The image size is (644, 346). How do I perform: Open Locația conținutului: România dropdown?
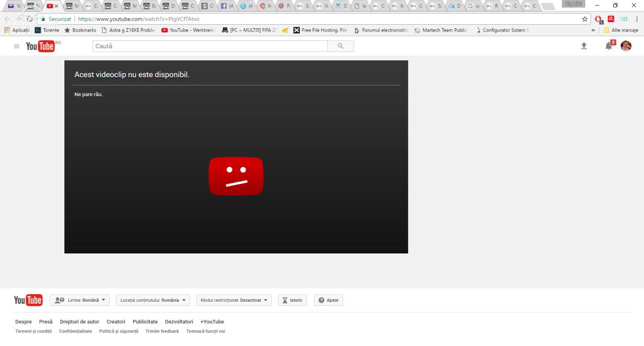[x=153, y=300]
